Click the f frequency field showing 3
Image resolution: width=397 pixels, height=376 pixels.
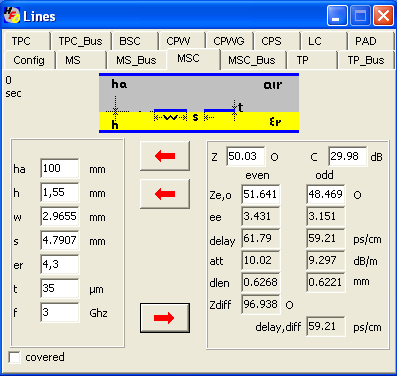pos(60,312)
